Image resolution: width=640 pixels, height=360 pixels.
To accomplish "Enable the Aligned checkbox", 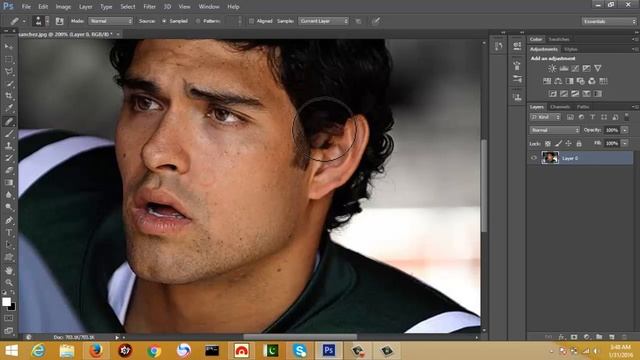I will pos(251,21).
